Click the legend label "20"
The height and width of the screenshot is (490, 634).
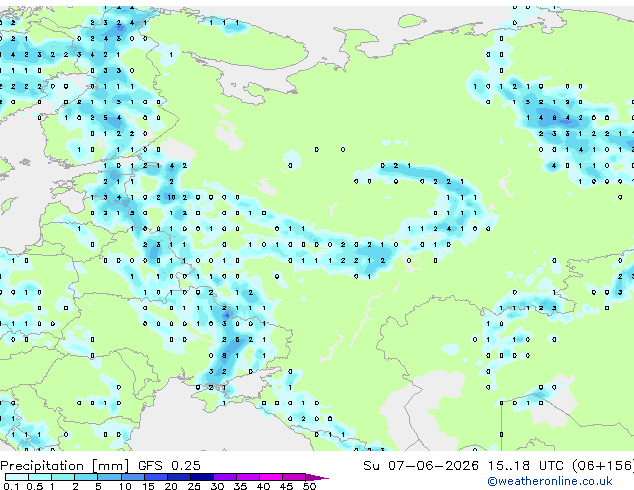(171, 486)
